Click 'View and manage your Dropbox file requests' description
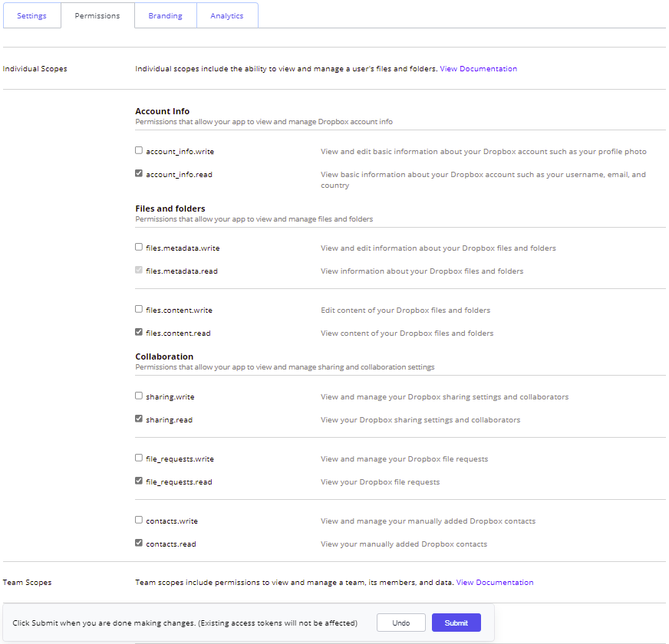 [x=404, y=459]
